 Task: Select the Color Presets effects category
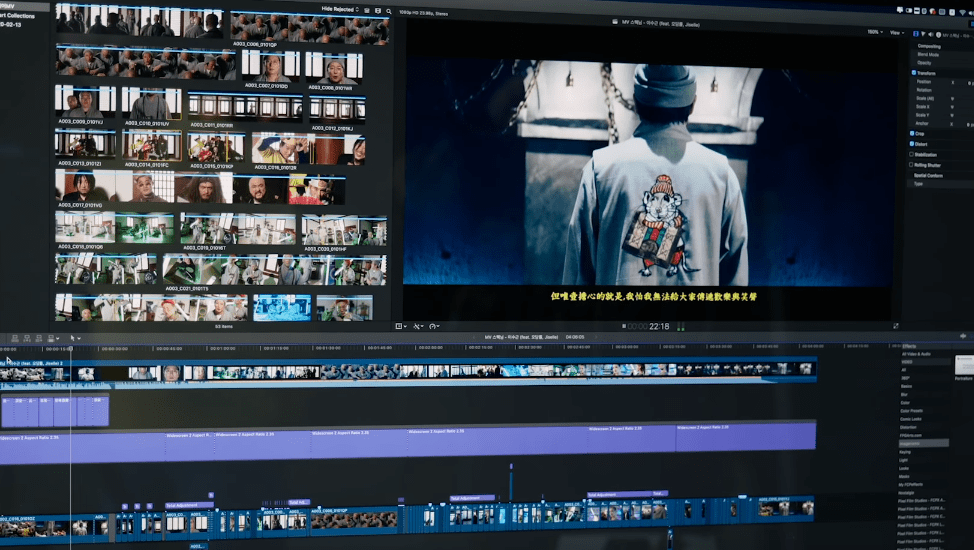click(911, 411)
